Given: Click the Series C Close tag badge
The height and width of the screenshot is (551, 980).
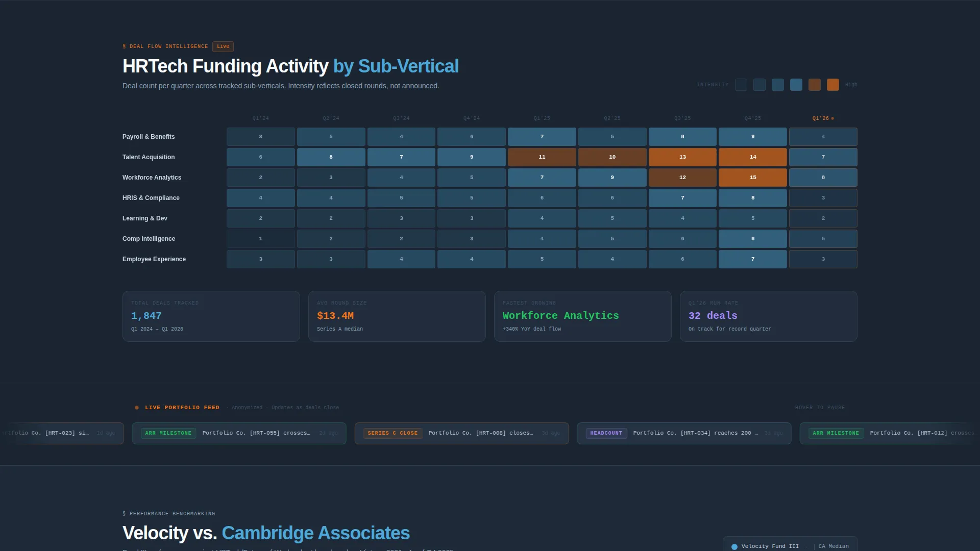Looking at the screenshot, I should pyautogui.click(x=393, y=433).
